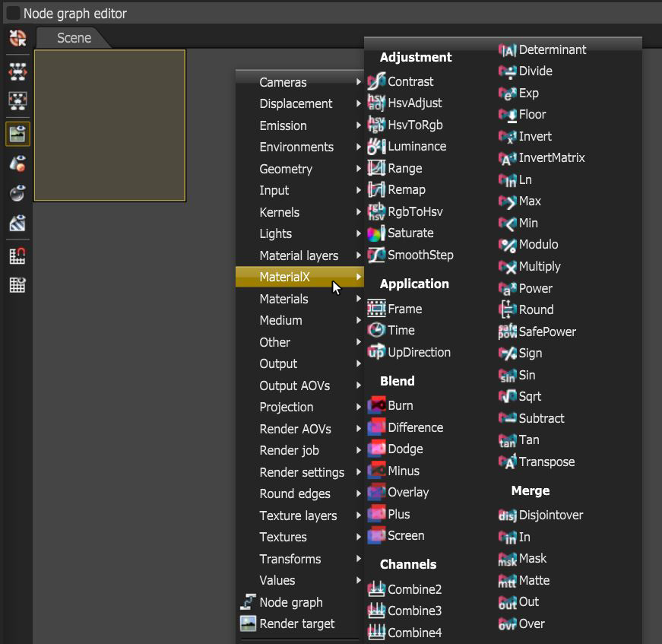Toggle the texture preview eye icon
Viewport: 662px width, 644px height.
click(x=17, y=223)
